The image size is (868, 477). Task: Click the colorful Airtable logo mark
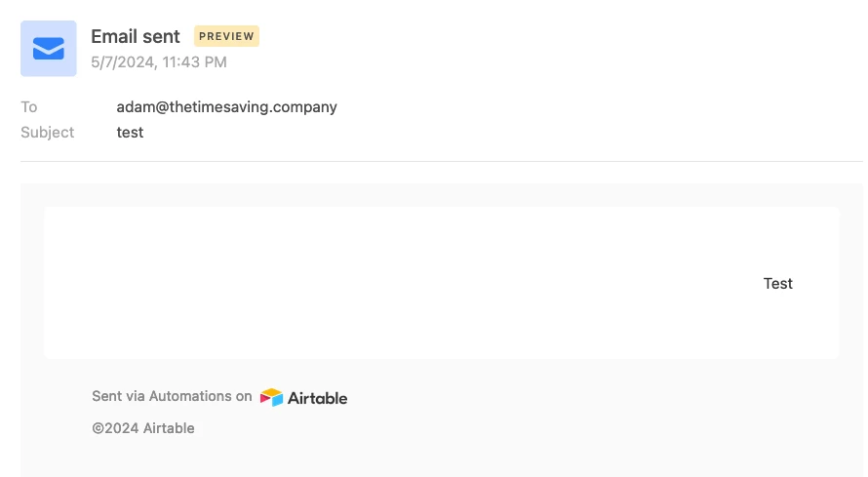[271, 397]
